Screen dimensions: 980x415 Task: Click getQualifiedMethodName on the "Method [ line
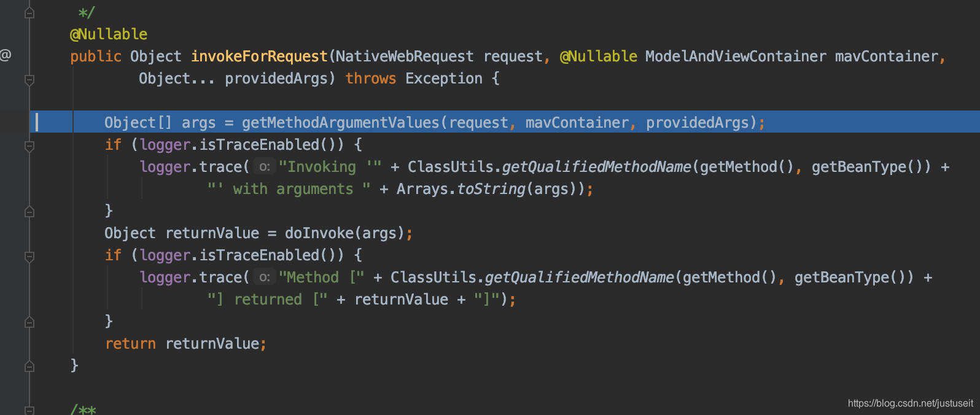click(580, 277)
